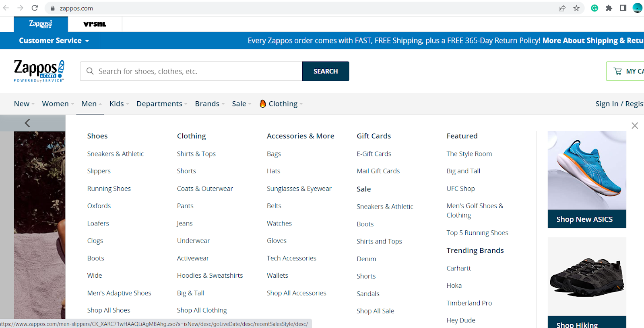Expand the Customer Service dropdown
Screen dimensions: 644x328
(54, 41)
